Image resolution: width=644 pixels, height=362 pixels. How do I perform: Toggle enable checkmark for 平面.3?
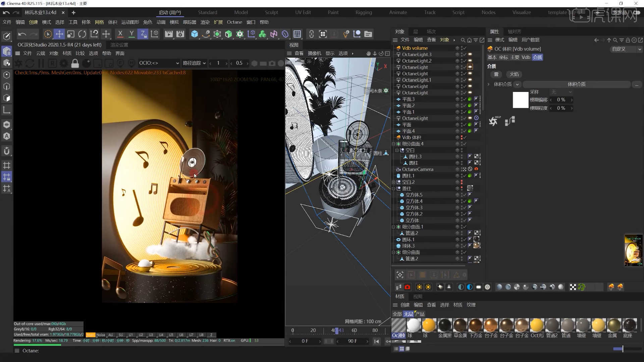click(465, 99)
